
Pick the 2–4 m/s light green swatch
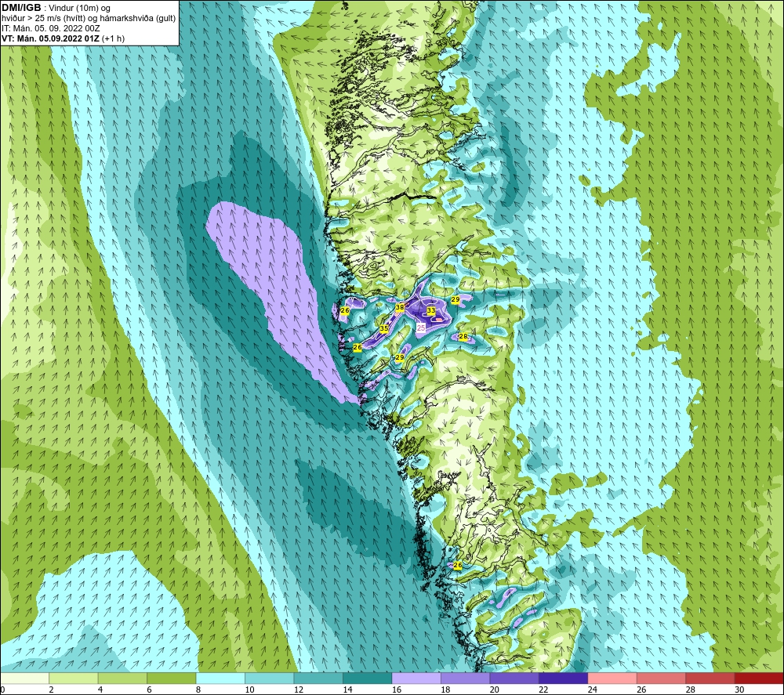pos(74,678)
